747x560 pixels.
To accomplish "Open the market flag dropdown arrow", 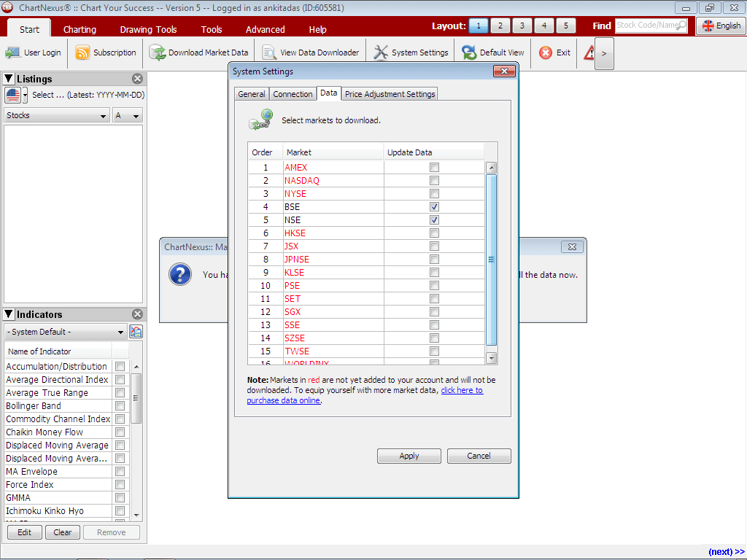I will click(26, 95).
